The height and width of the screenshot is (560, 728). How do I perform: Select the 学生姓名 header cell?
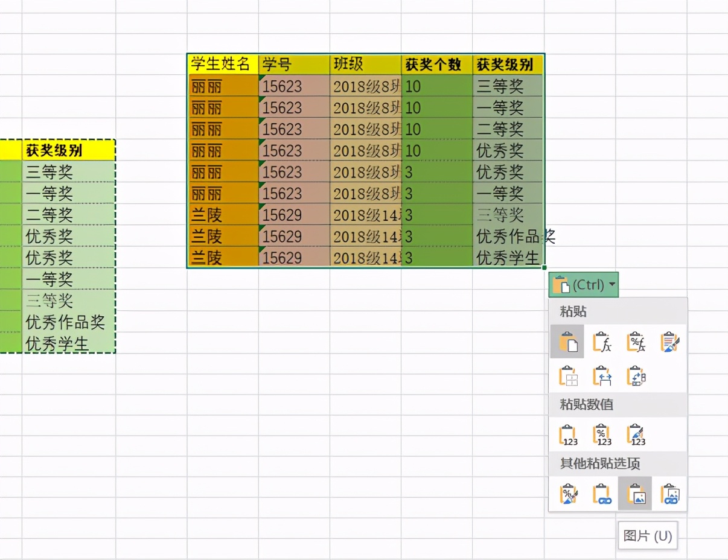223,64
